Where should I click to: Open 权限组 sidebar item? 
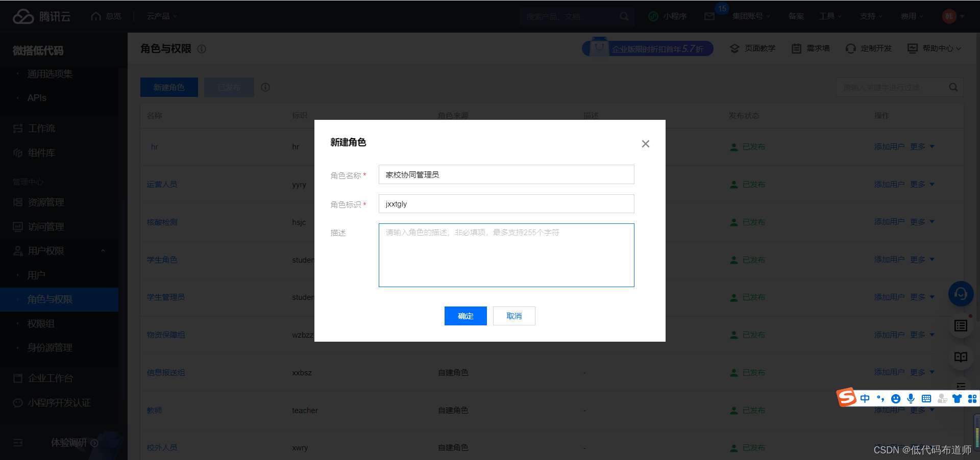(x=41, y=324)
